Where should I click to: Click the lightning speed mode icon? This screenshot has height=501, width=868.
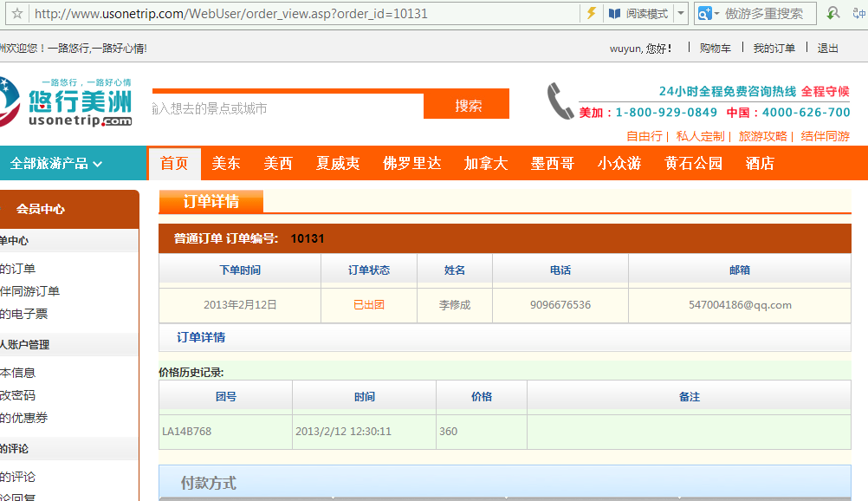pyautogui.click(x=591, y=13)
